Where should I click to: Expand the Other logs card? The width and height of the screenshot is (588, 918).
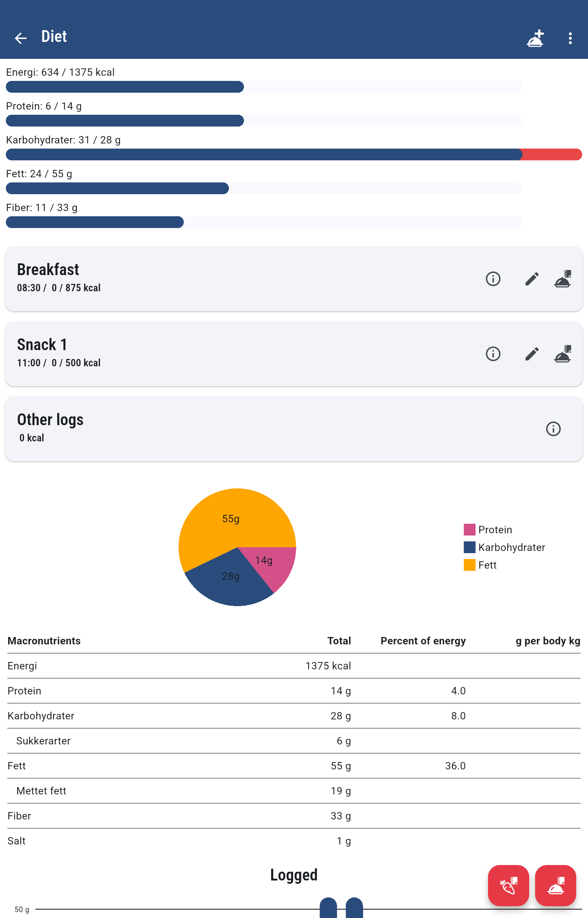click(267, 428)
